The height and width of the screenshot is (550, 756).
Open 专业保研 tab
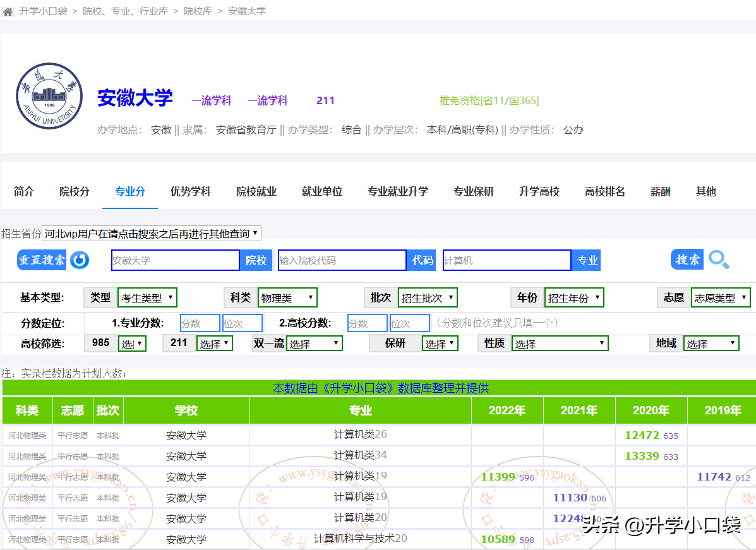click(x=473, y=191)
